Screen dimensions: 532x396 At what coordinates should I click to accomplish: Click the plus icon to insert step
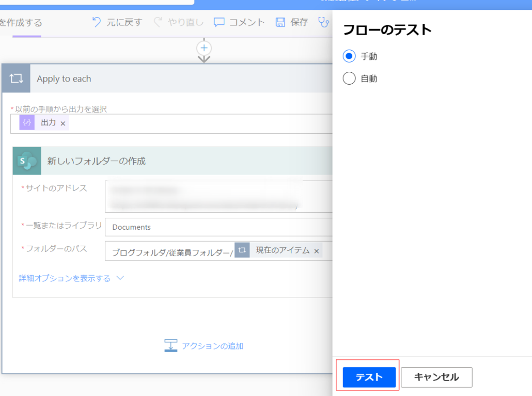click(204, 48)
